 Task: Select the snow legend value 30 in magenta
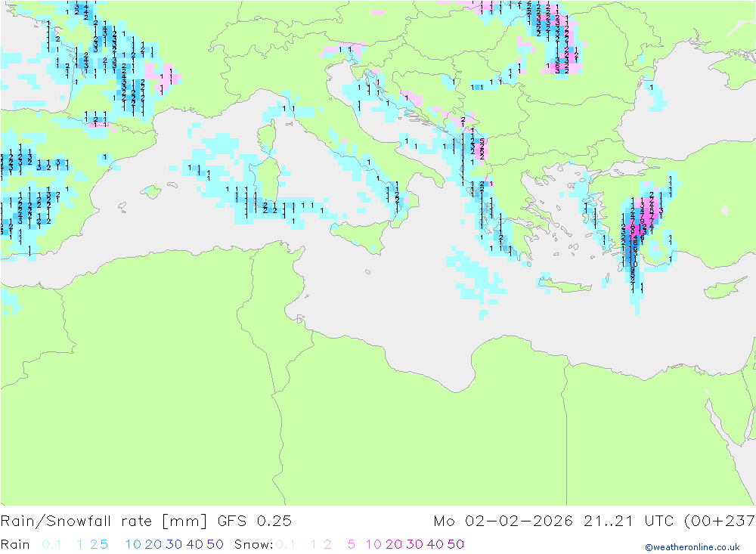point(414,544)
